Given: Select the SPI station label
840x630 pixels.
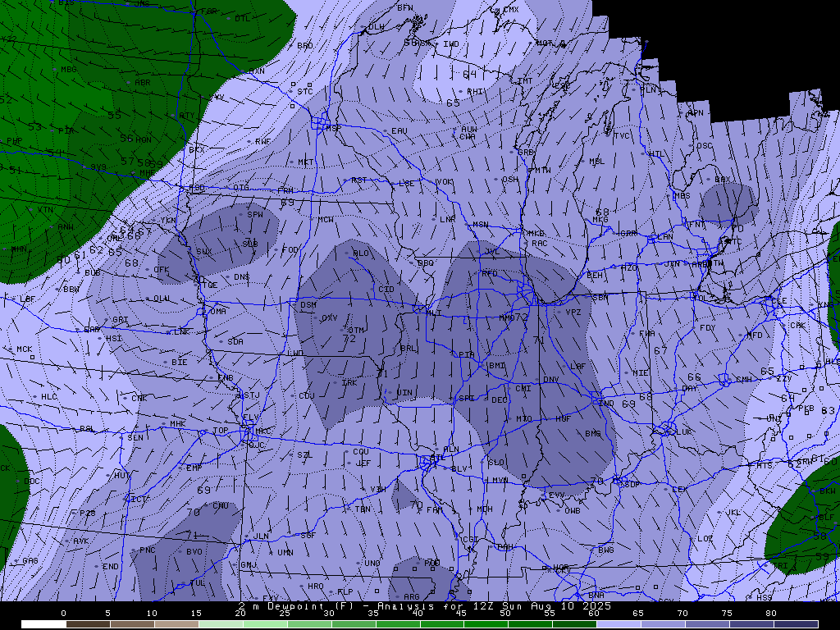Looking at the screenshot, I should 467,399.
